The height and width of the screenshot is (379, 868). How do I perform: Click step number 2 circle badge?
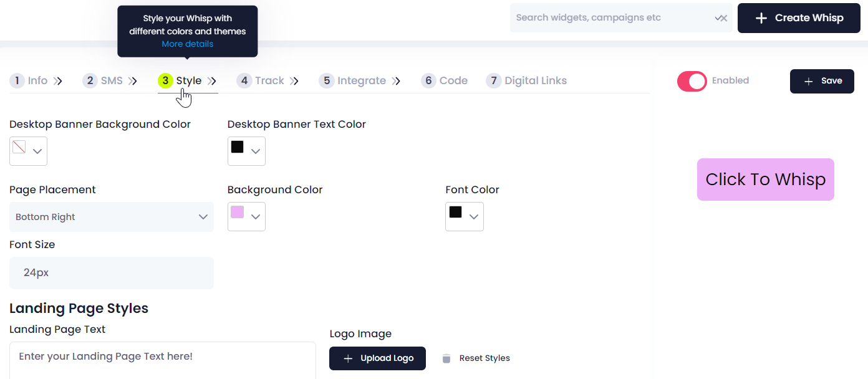point(90,80)
